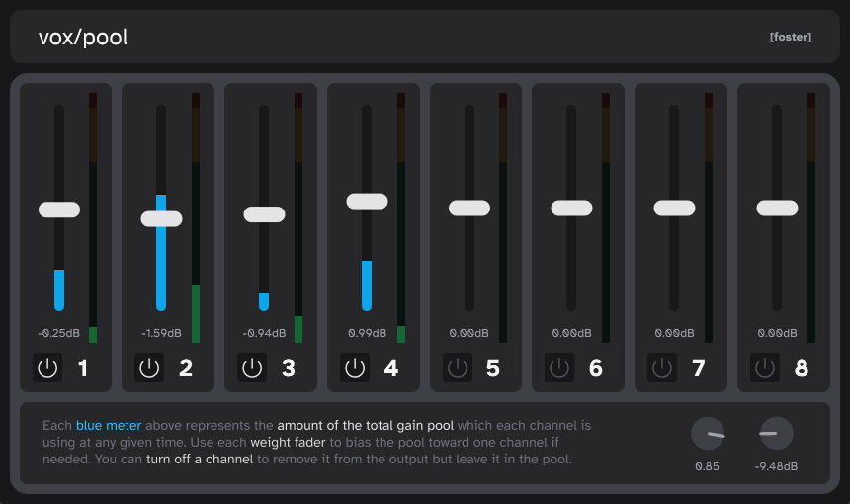Click channel 2 weight fader handle
This screenshot has width=850, height=504.
(161, 219)
